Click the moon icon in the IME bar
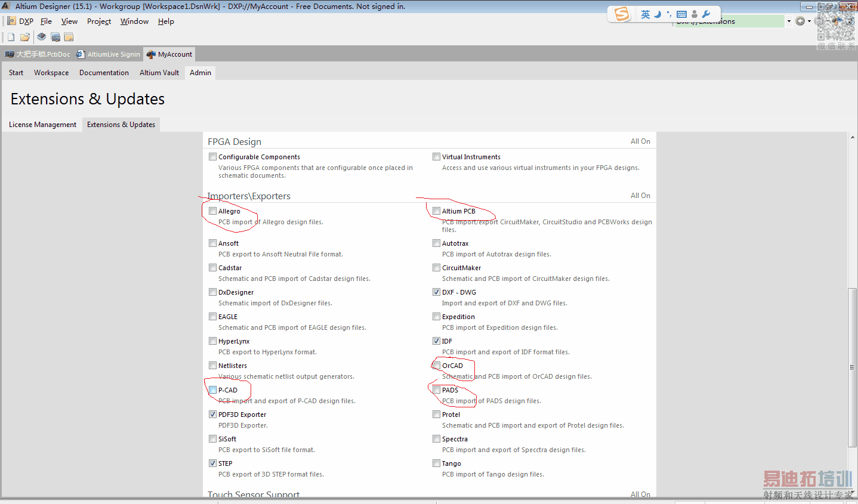The width and height of the screenshot is (858, 504). click(x=658, y=14)
